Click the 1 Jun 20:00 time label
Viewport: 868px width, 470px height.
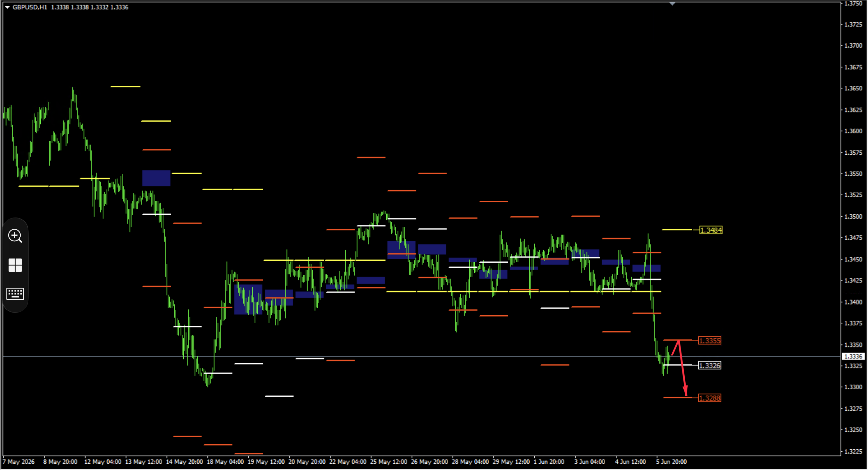coord(549,462)
